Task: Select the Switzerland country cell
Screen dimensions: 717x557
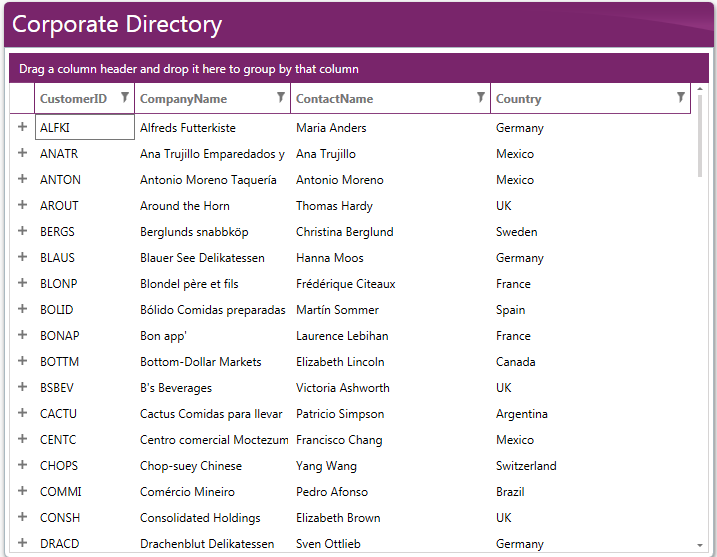Action: pos(526,466)
